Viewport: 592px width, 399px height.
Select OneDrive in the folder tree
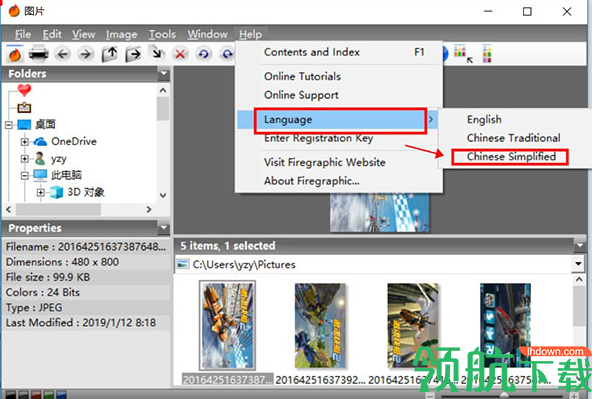click(74, 142)
